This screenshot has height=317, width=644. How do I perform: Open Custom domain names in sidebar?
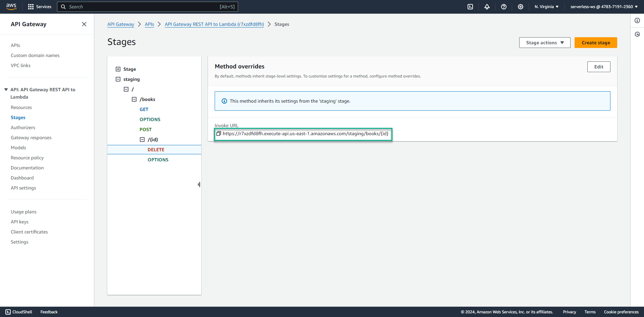(x=35, y=55)
